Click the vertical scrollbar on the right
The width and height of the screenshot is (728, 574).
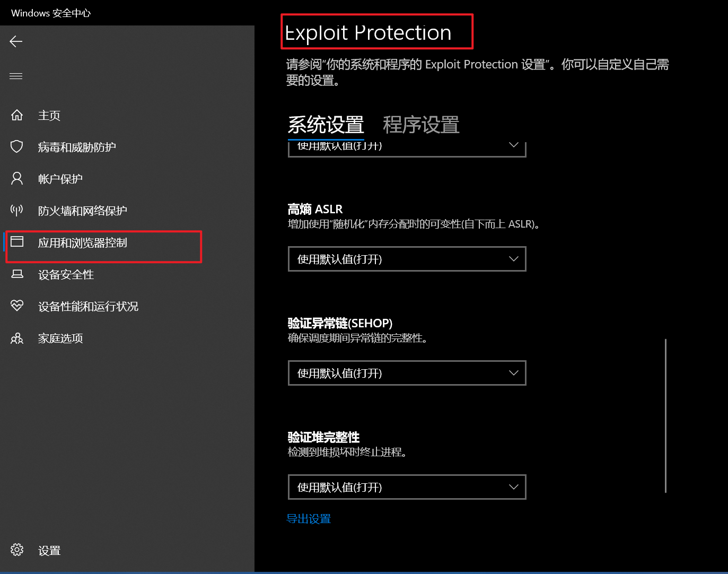(665, 415)
